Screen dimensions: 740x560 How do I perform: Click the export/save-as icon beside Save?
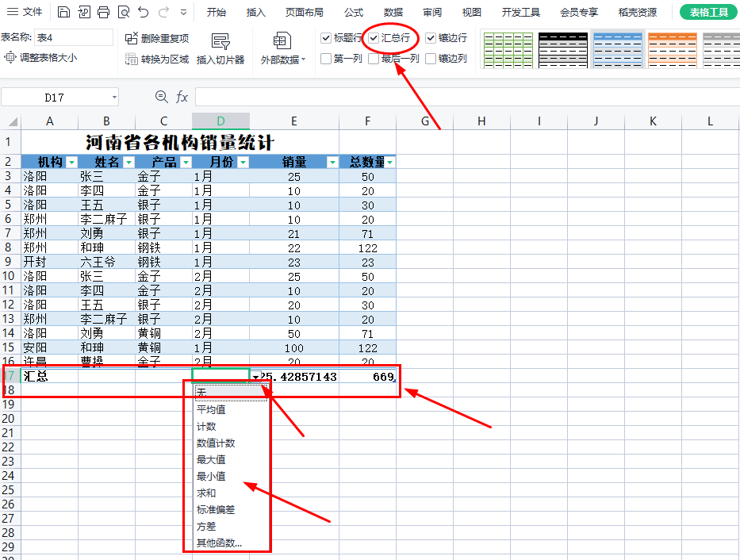[x=83, y=12]
